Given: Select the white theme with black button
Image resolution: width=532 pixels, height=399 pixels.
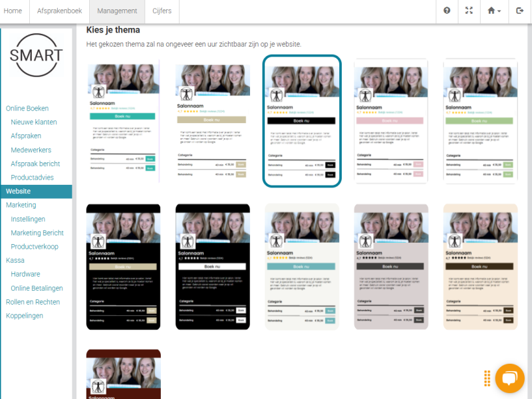Looking at the screenshot, I should pyautogui.click(x=302, y=121).
